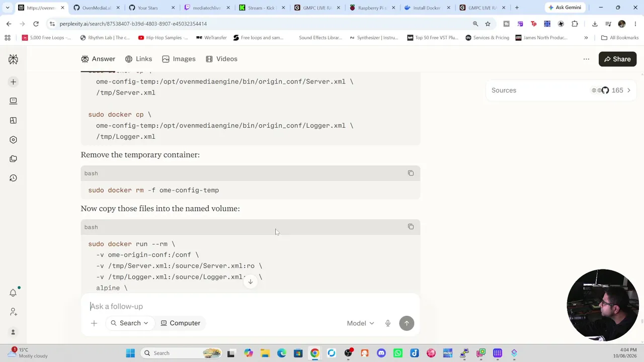Open the 'Top 50 Free VST Plu...' bookmark

tap(433, 38)
